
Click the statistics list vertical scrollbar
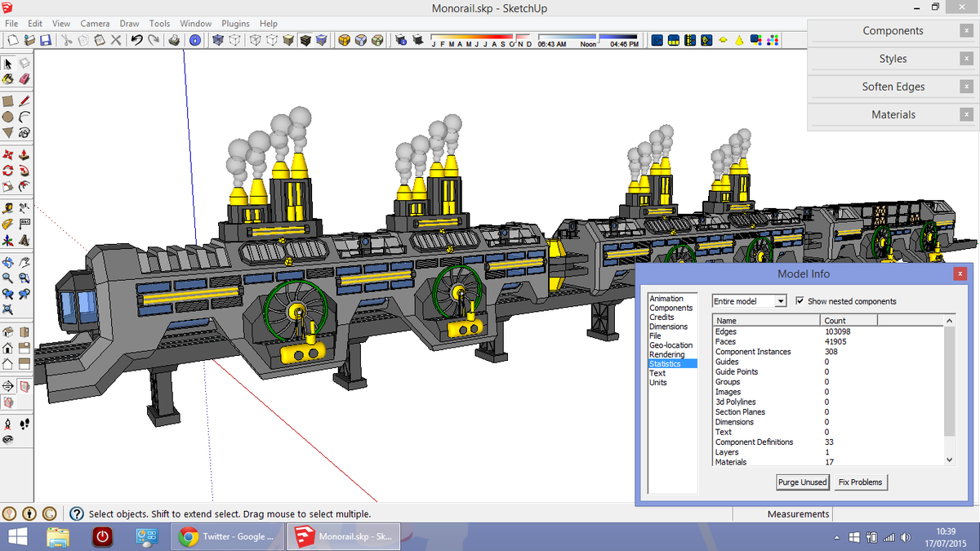coord(948,390)
